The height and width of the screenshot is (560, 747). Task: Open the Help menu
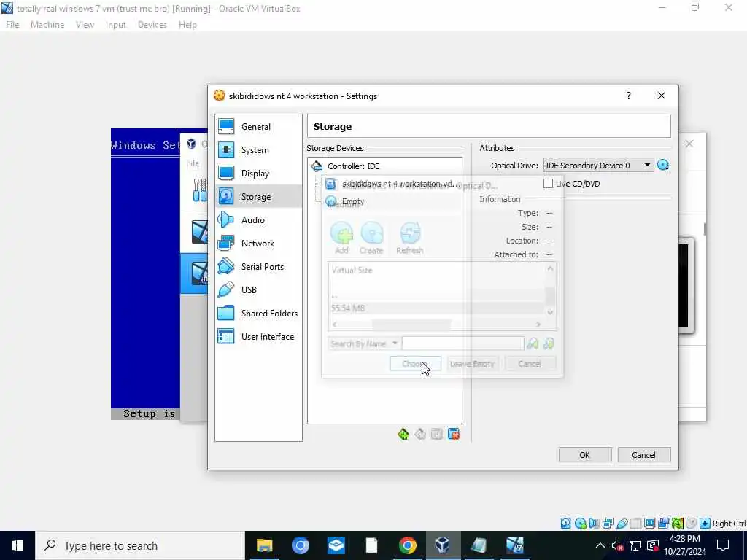[187, 25]
